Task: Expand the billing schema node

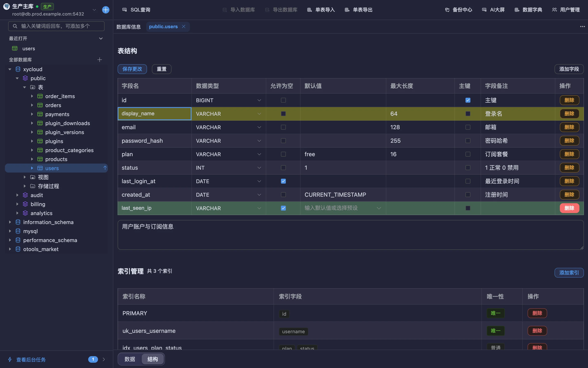Action: pos(17,204)
